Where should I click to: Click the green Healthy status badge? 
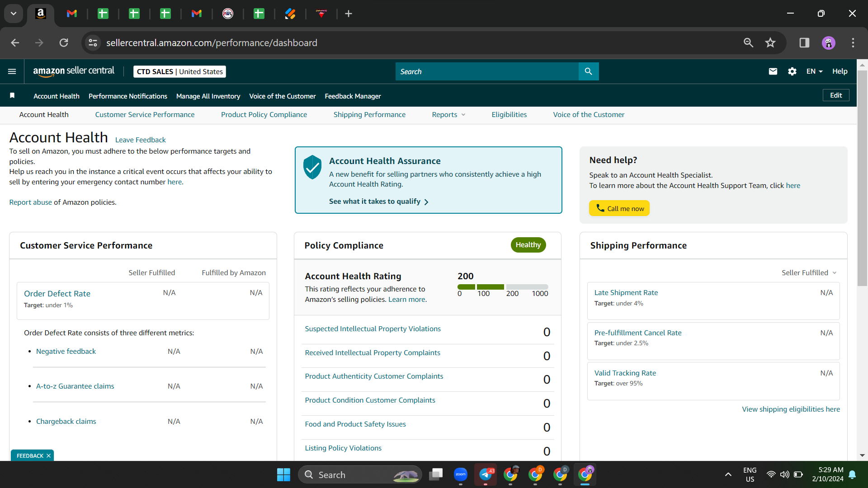(528, 245)
